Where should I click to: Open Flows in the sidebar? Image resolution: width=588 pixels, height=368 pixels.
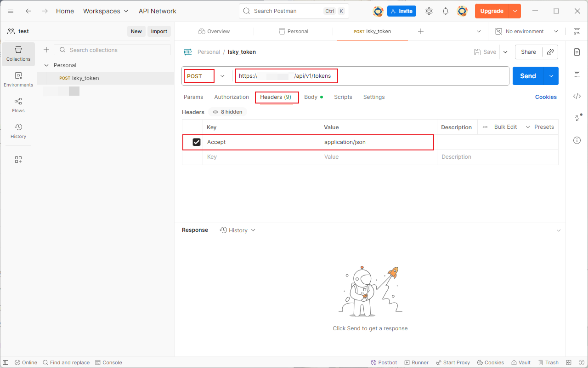18,105
